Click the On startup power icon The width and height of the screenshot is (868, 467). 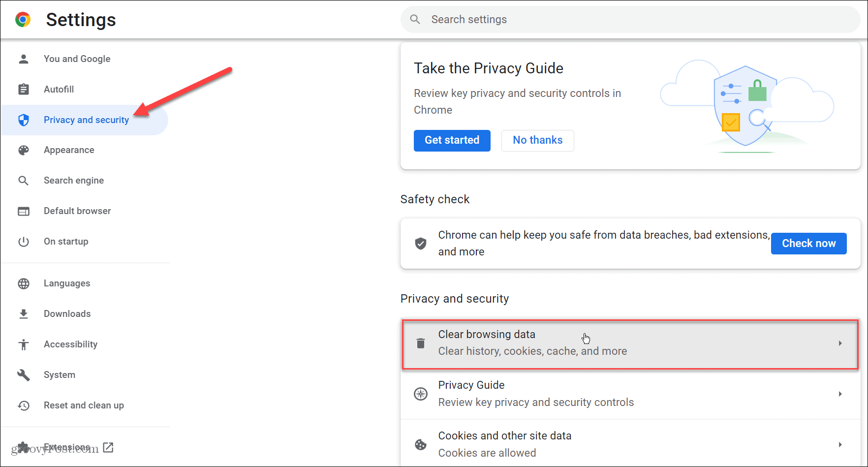tap(24, 242)
